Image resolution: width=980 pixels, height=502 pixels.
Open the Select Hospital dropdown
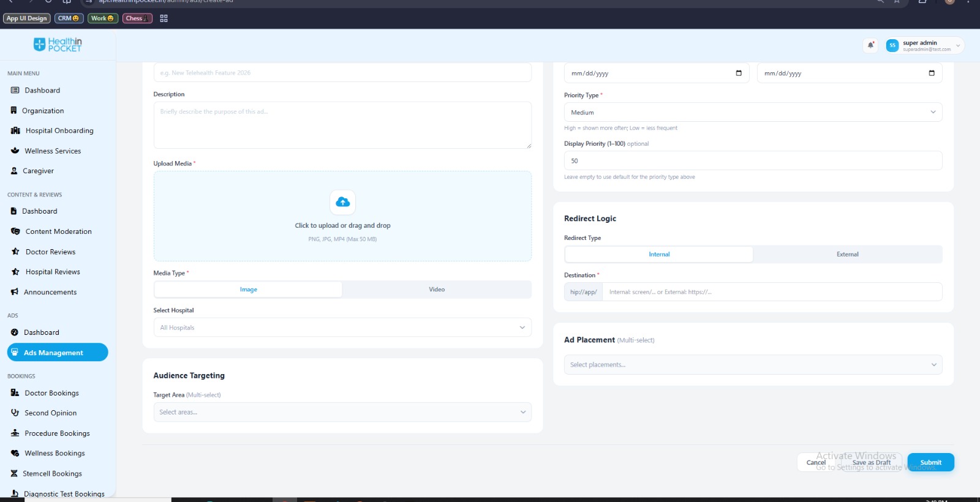(x=342, y=328)
